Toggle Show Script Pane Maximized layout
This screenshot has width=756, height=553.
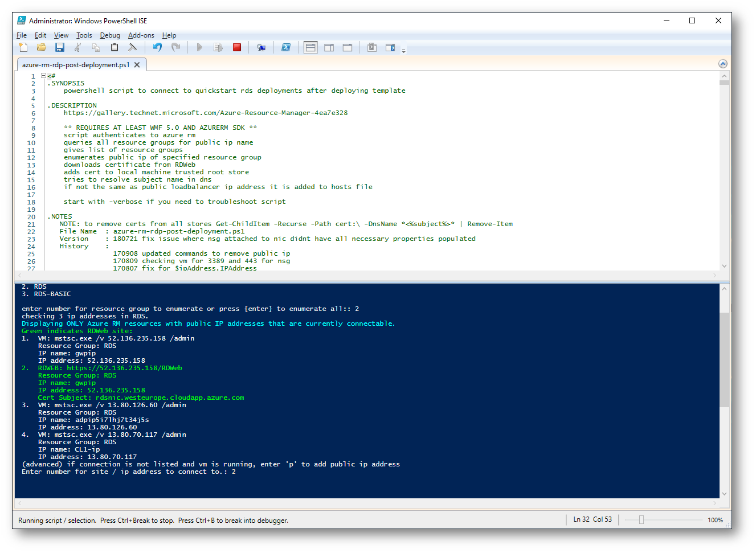tap(348, 48)
